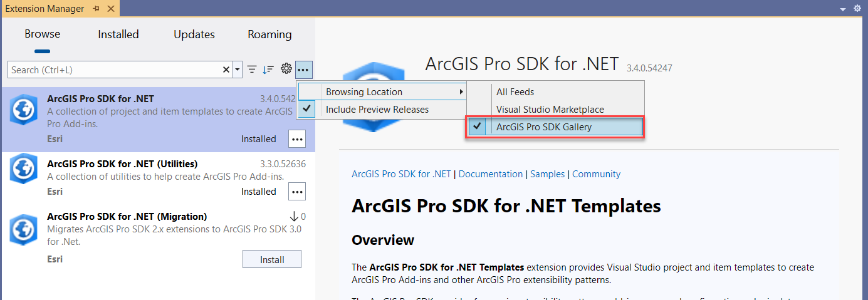Screen dimensions: 868x300
Task: Expand the Browsing Location submenu
Action: pos(382,92)
